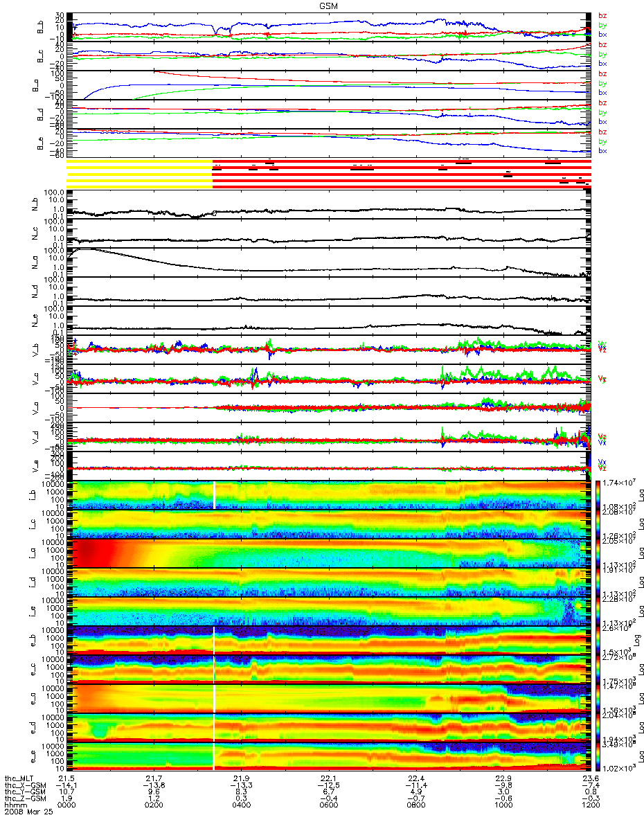The height and width of the screenshot is (831, 644).
Task: Click the thc_Y-GSM row label
Action: tap(26, 793)
